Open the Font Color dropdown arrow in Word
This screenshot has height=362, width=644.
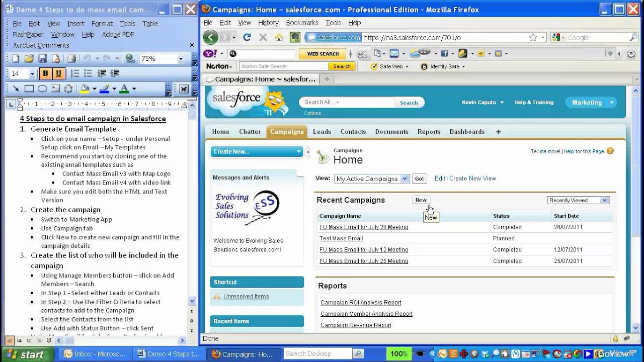click(134, 89)
